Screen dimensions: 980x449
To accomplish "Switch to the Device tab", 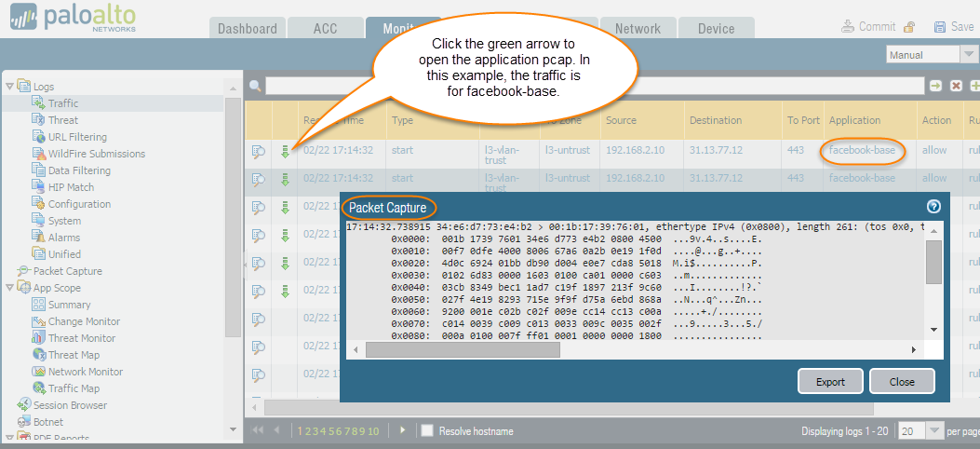I will point(717,28).
